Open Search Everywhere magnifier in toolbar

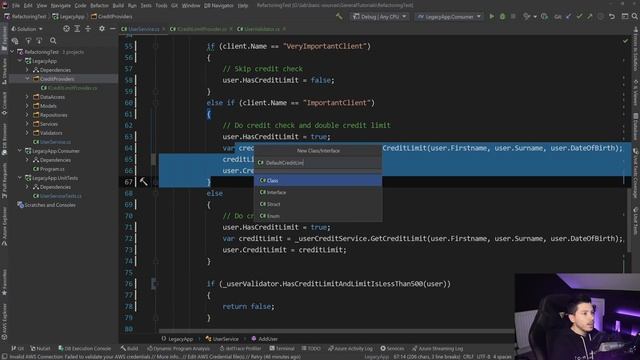(635, 16)
